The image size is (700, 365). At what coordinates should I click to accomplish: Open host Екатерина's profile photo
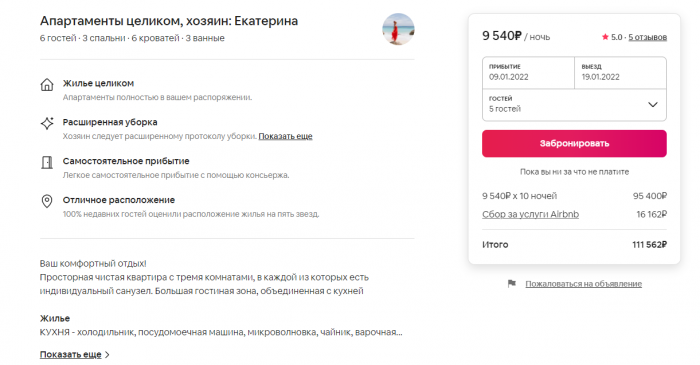click(x=398, y=29)
